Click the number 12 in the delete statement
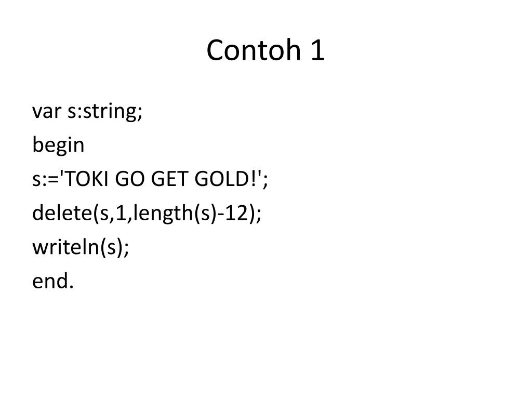 pos(237,213)
